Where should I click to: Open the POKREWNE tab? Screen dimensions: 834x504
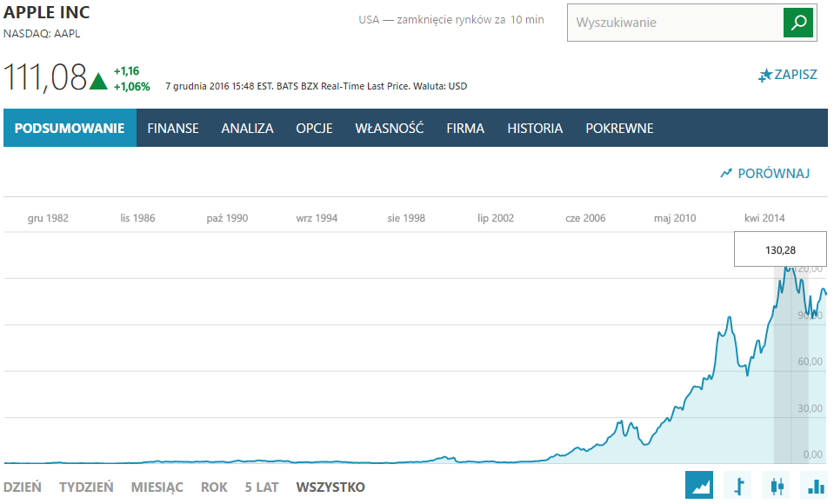tap(620, 128)
